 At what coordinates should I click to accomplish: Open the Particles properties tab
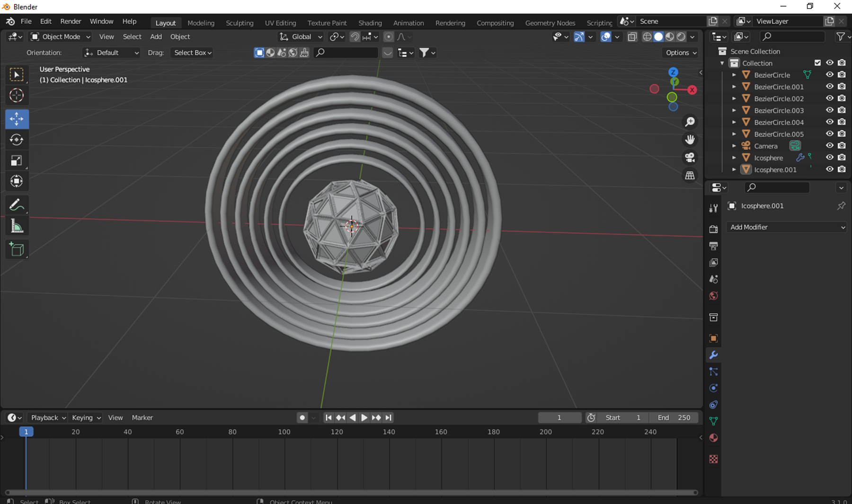pos(713,371)
